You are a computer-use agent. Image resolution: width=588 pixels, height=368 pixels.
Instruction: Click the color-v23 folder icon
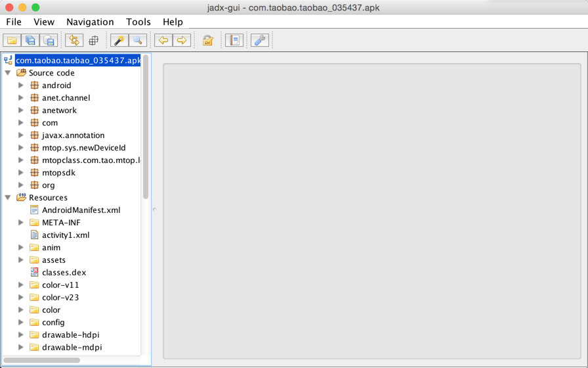(34, 298)
